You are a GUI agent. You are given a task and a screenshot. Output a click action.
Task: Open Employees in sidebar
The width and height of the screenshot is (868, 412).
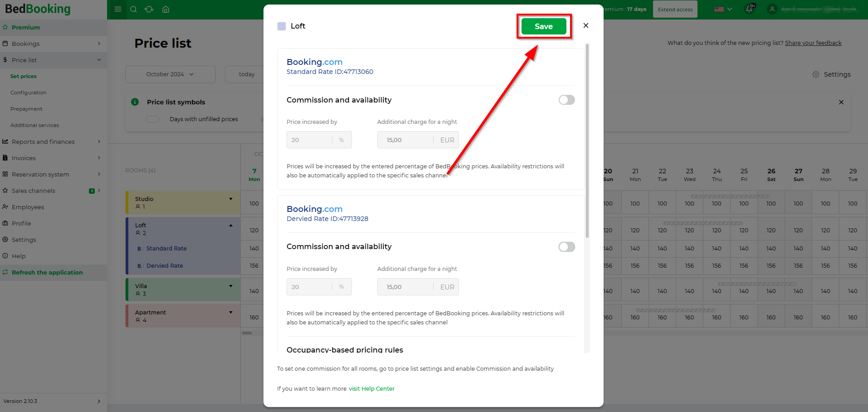point(54,207)
